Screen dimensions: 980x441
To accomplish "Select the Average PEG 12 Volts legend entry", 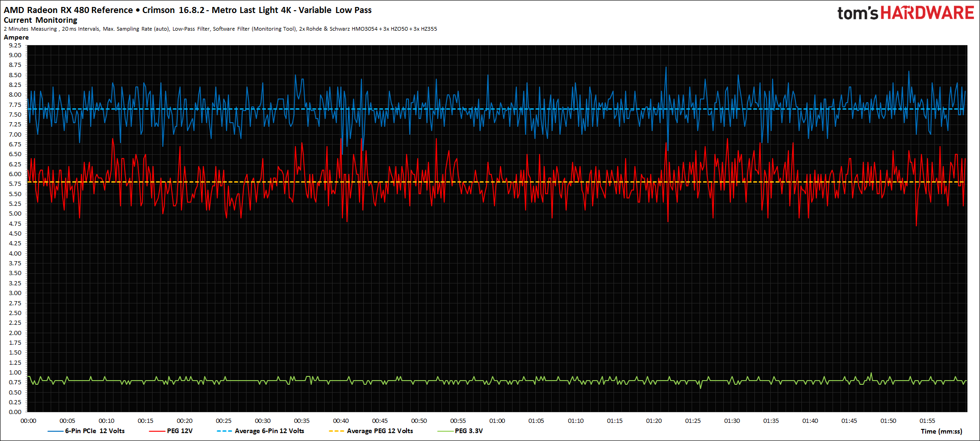I will point(371,431).
